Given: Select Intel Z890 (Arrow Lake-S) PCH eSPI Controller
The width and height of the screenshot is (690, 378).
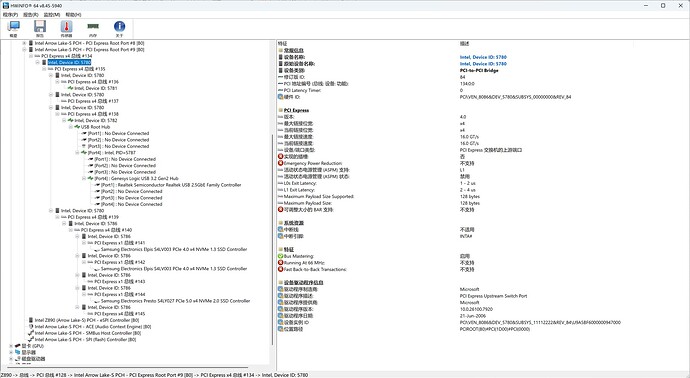Looking at the screenshot, I should click(87, 320).
